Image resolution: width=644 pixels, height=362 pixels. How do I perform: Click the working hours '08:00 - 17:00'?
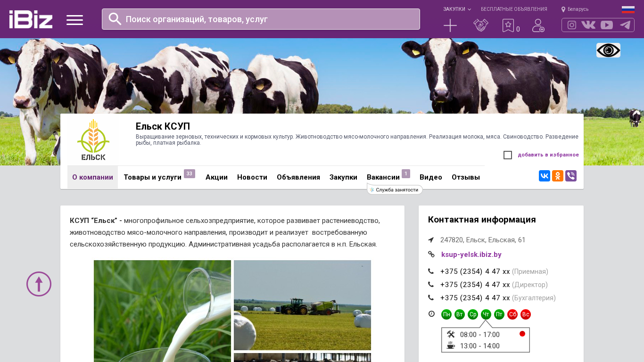pyautogui.click(x=480, y=335)
